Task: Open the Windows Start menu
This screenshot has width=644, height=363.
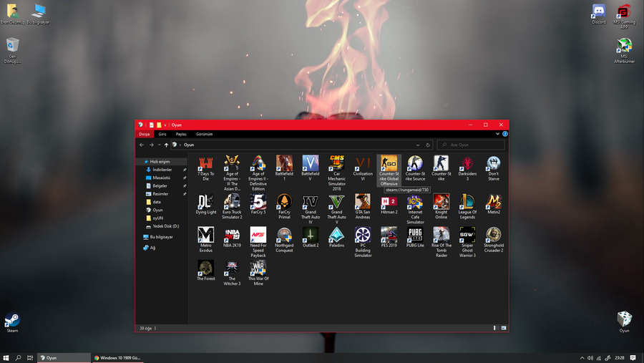Action: 6,358
